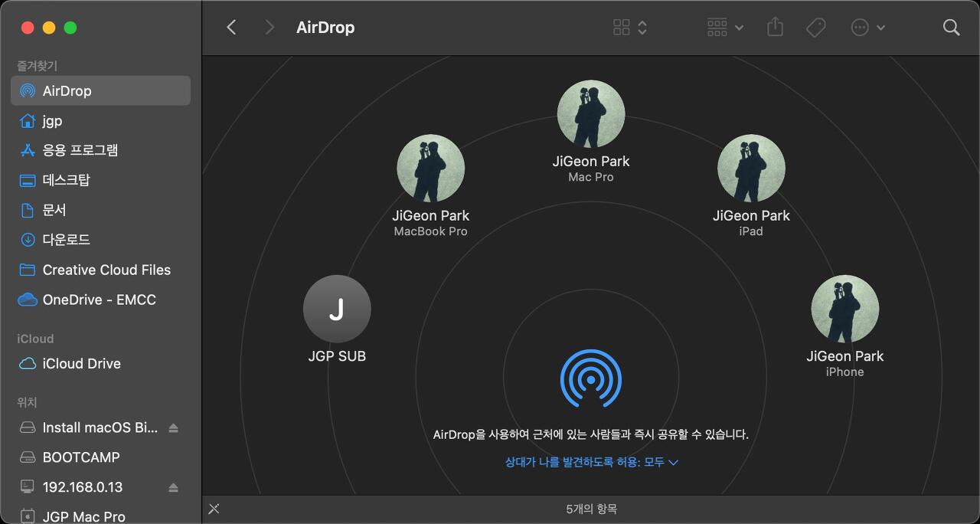This screenshot has width=980, height=524.
Task: Click the AirDrop window title
Action: (325, 28)
